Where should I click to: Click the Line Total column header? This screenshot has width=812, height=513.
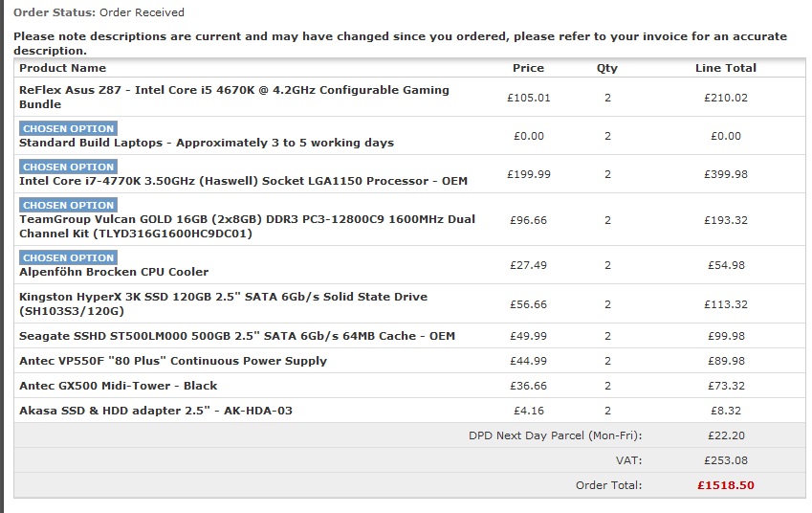(x=726, y=68)
